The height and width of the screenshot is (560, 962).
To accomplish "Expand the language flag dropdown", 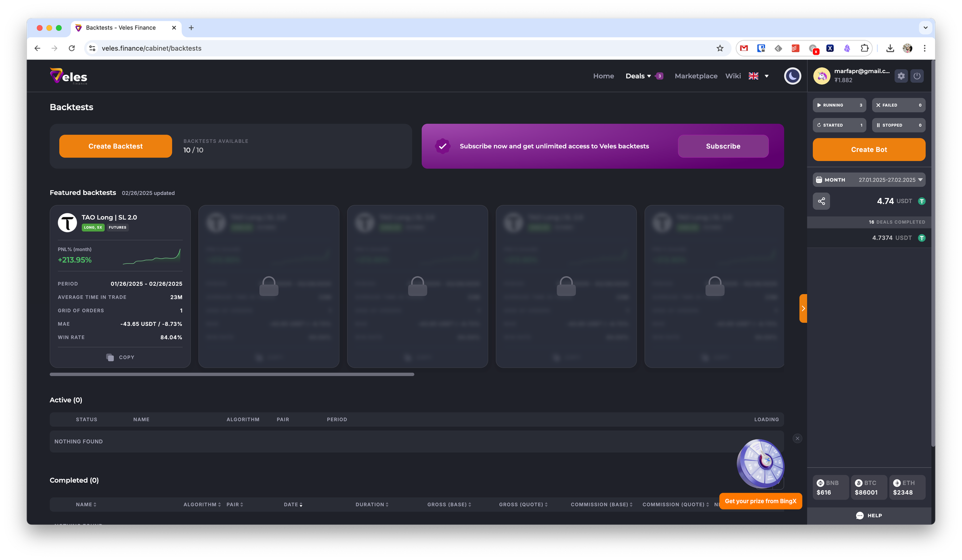I will point(766,76).
